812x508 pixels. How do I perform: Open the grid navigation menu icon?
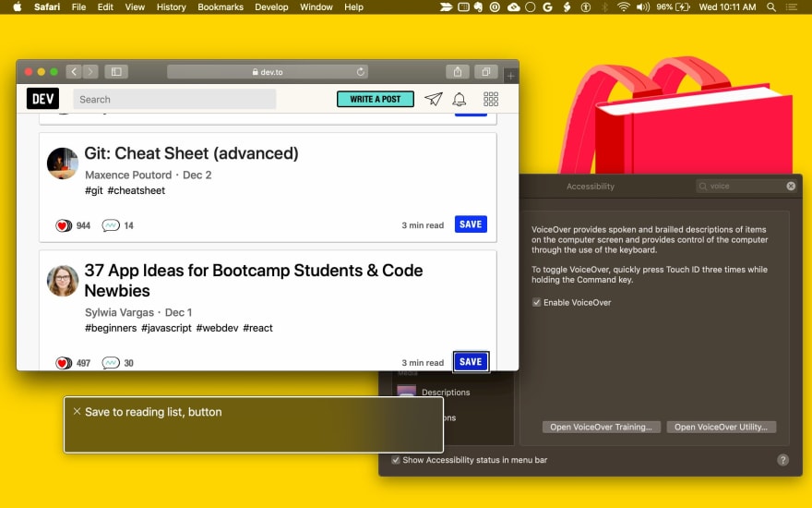tap(491, 99)
